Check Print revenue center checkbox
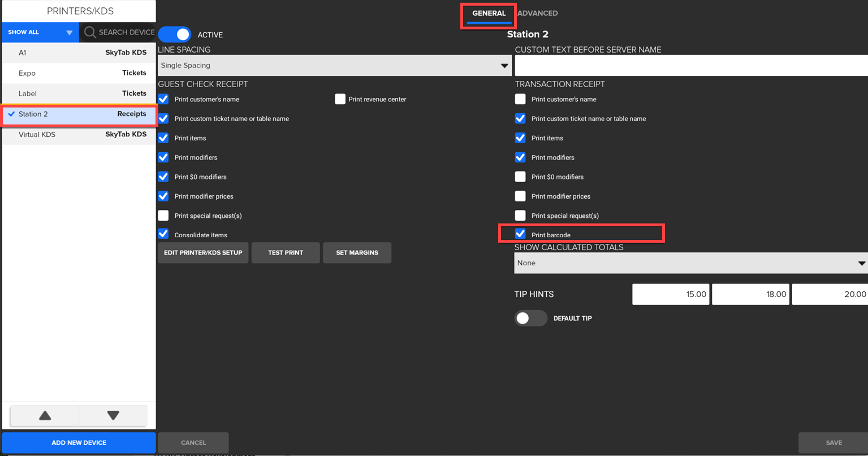Viewport: 868px width, 456px height. point(340,99)
